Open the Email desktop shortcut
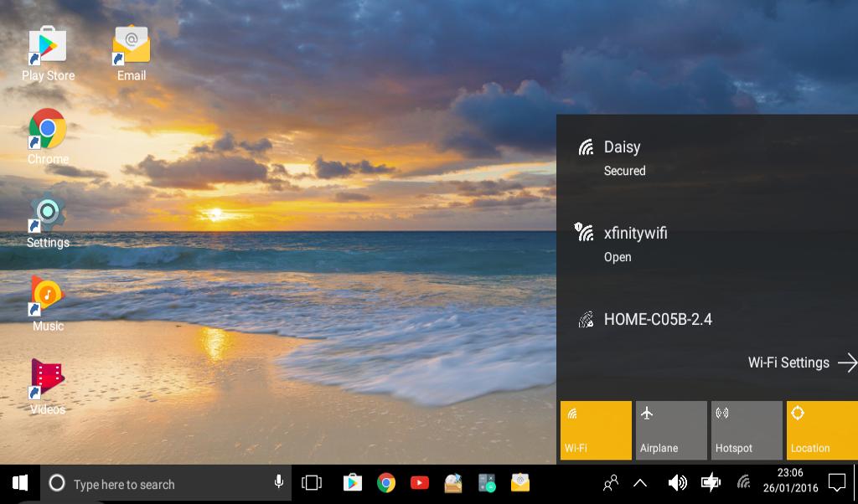This screenshot has height=504, width=858. tap(132, 53)
